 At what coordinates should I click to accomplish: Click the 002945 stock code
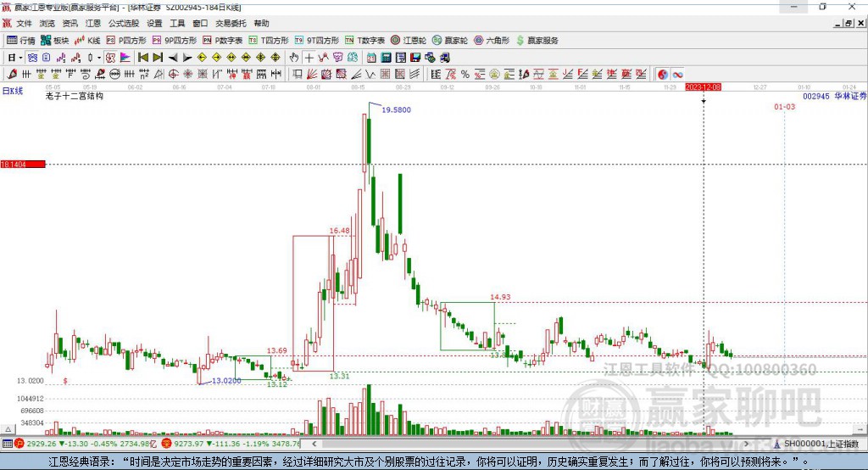point(816,97)
